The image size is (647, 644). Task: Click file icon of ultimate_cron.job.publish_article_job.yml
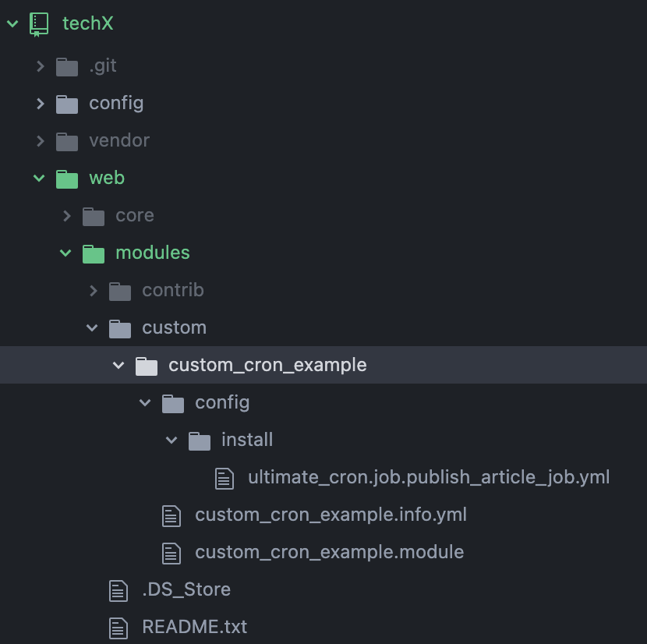[x=225, y=479]
